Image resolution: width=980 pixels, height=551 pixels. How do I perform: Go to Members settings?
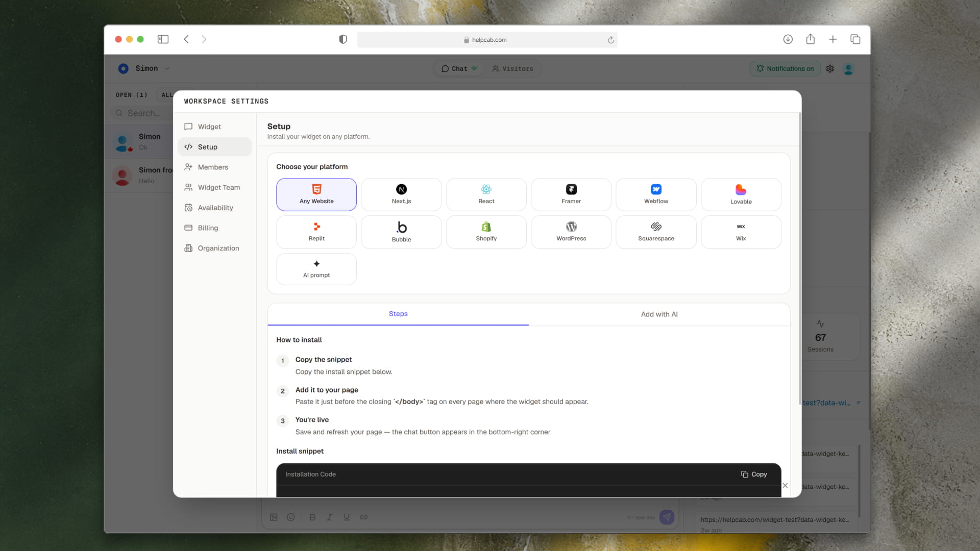(214, 167)
